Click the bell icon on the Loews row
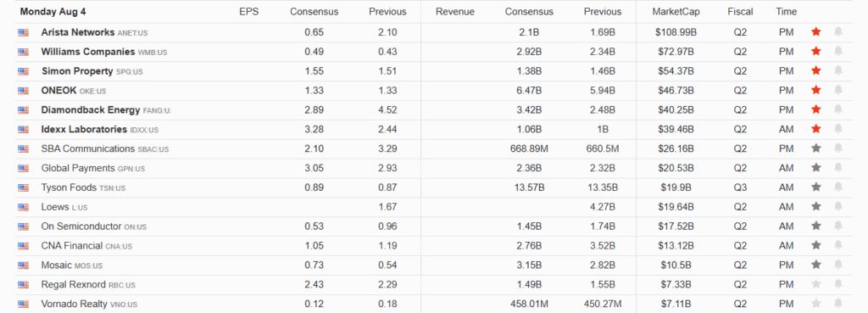The height and width of the screenshot is (313, 868). point(838,207)
